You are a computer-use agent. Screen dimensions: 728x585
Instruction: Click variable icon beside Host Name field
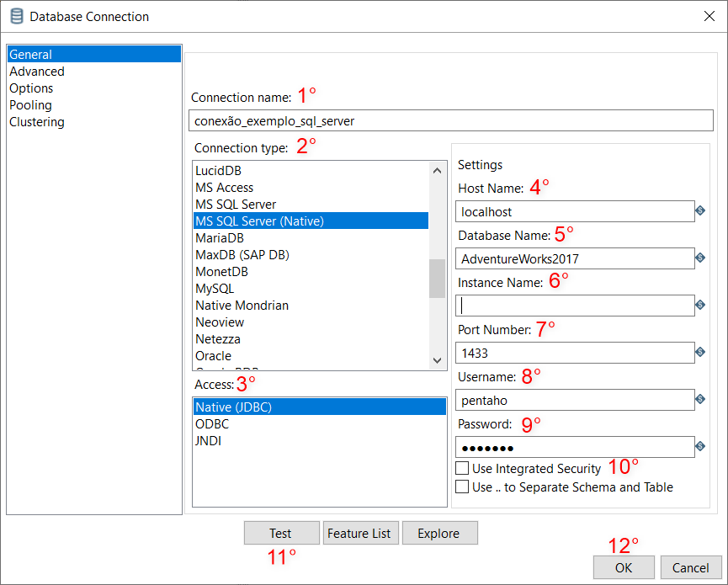click(x=700, y=210)
